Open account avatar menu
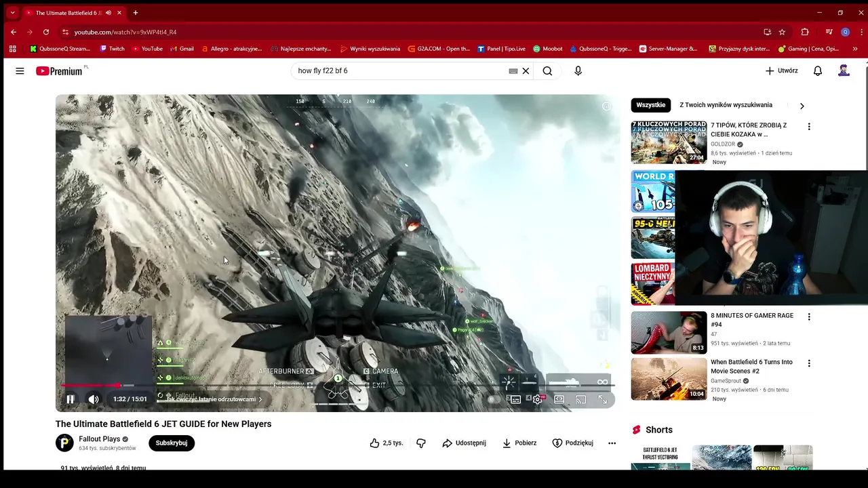The height and width of the screenshot is (488, 868). point(844,70)
